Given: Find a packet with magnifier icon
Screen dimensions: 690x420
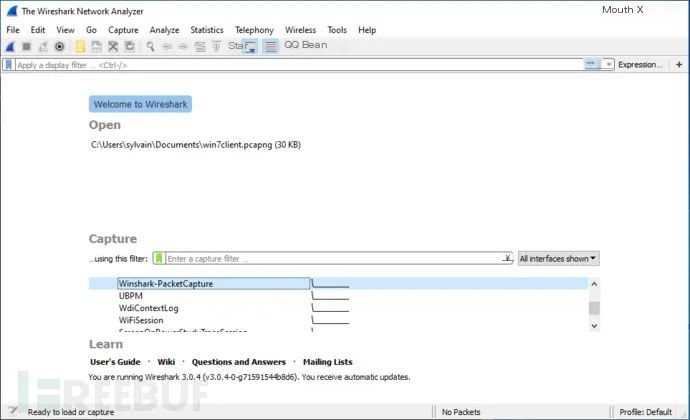Looking at the screenshot, I should point(150,46).
